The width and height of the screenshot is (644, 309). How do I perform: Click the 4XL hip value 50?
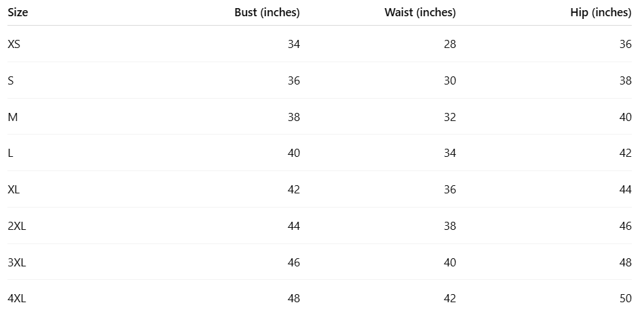625,298
